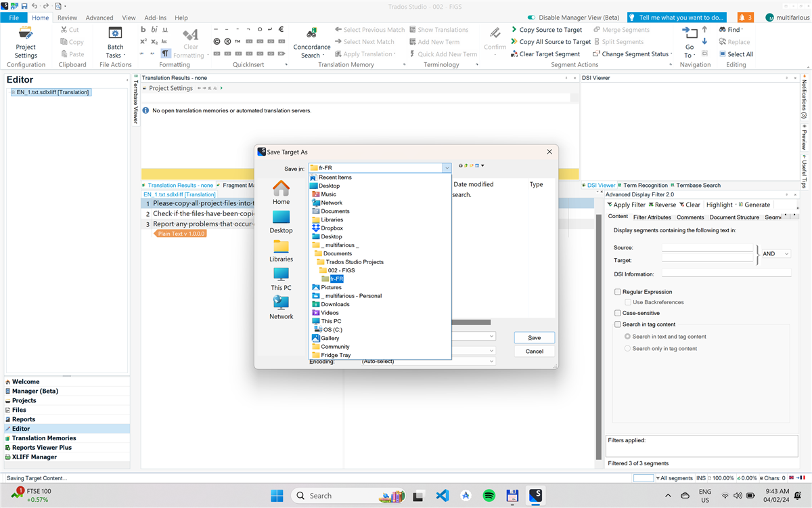The width and height of the screenshot is (812, 508).
Task: Open Translation Memories view
Action: (44, 438)
